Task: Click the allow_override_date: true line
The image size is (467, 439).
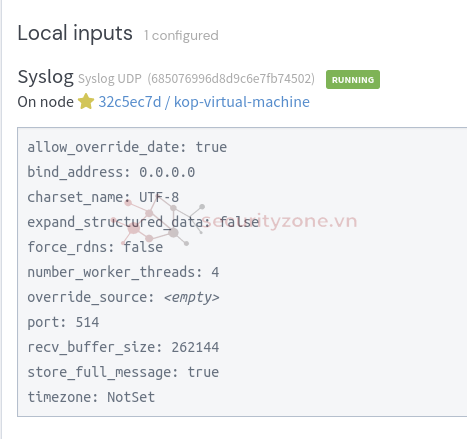Action: pos(127,147)
